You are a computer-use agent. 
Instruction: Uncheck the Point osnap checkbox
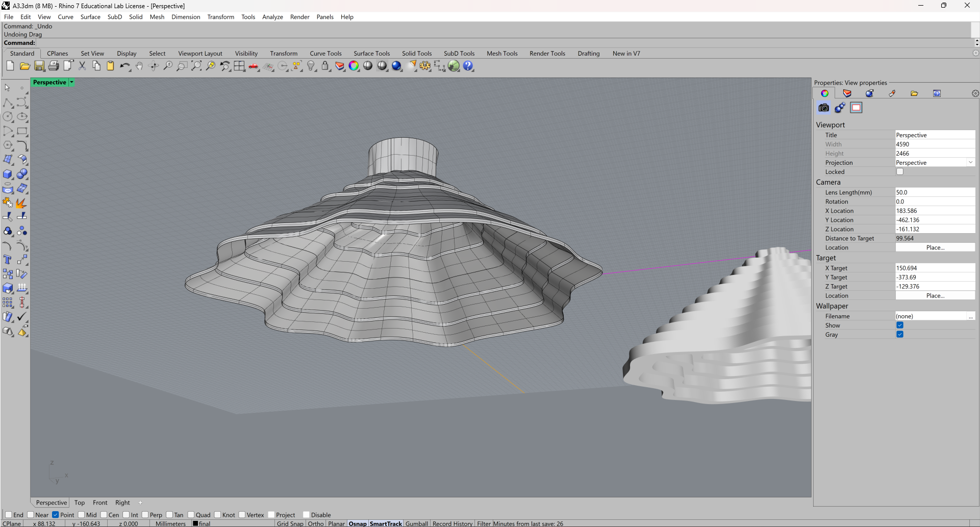(x=56, y=515)
